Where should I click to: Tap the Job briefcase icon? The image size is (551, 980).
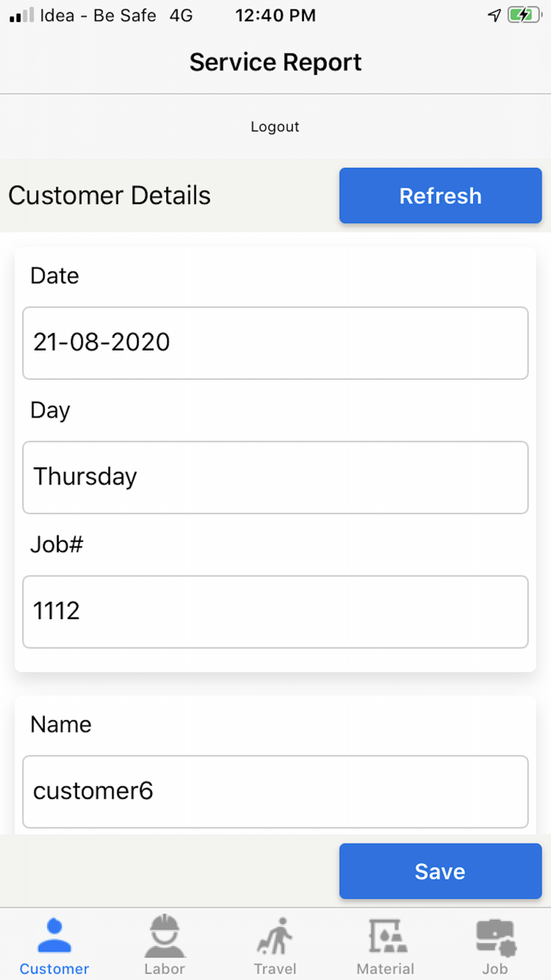click(495, 936)
